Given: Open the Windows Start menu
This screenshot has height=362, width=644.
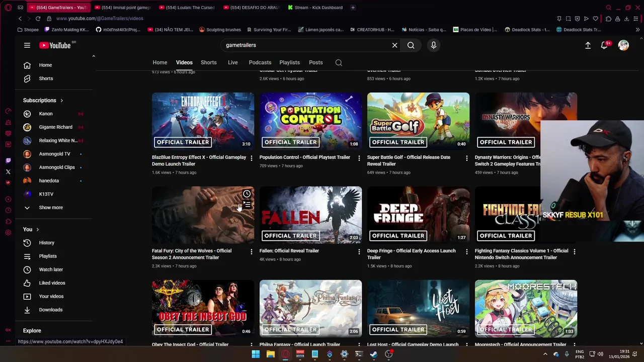Looking at the screenshot, I should tap(256, 354).
